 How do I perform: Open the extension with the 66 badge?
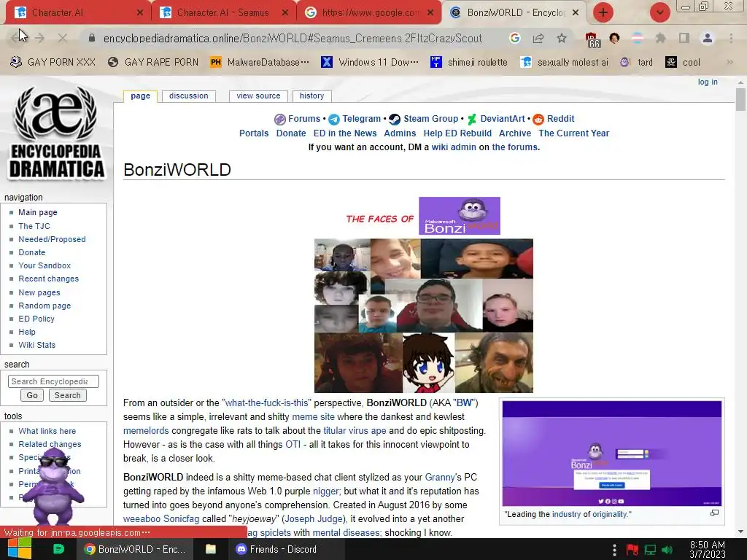point(592,40)
